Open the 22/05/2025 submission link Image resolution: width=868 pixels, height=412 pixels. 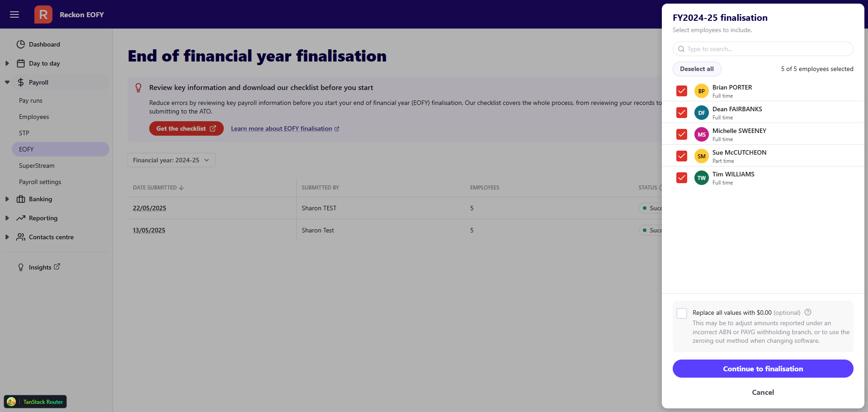(x=150, y=208)
